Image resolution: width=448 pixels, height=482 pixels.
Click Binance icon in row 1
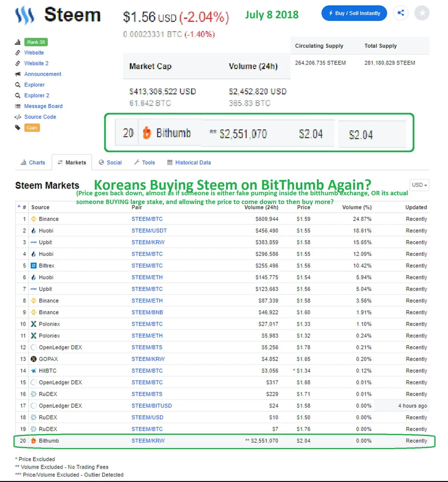pos(34,219)
